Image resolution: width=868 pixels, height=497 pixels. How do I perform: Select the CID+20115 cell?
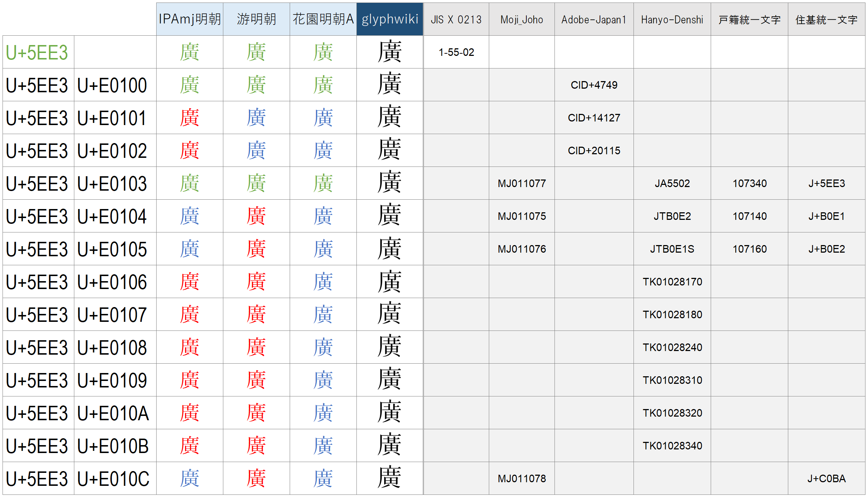click(594, 150)
